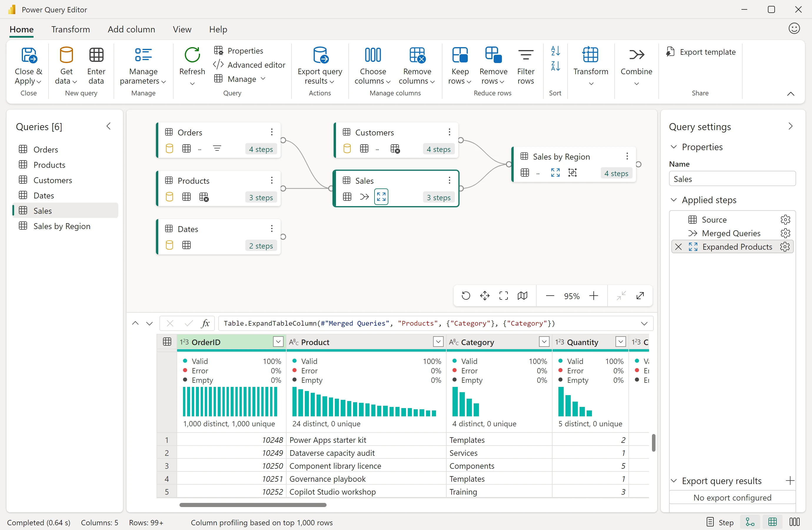Toggle the diagram mini-map

tap(522, 295)
